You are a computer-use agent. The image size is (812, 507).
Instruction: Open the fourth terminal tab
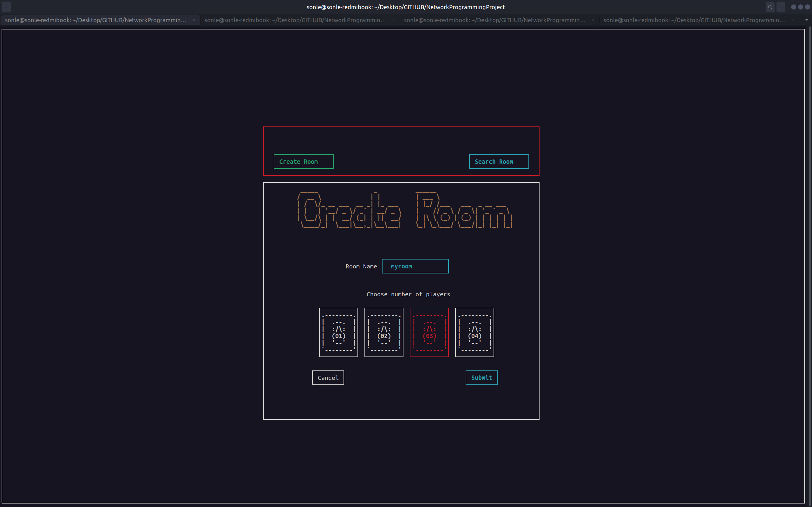point(694,20)
